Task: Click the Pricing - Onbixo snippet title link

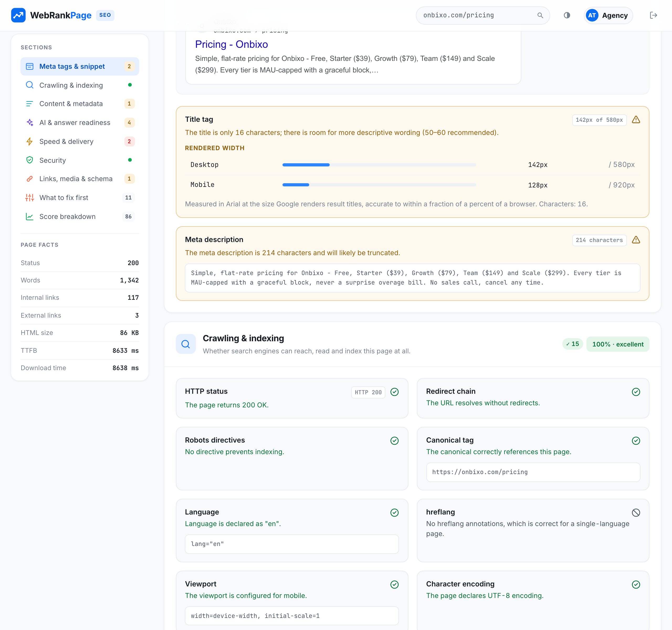Action: [232, 44]
